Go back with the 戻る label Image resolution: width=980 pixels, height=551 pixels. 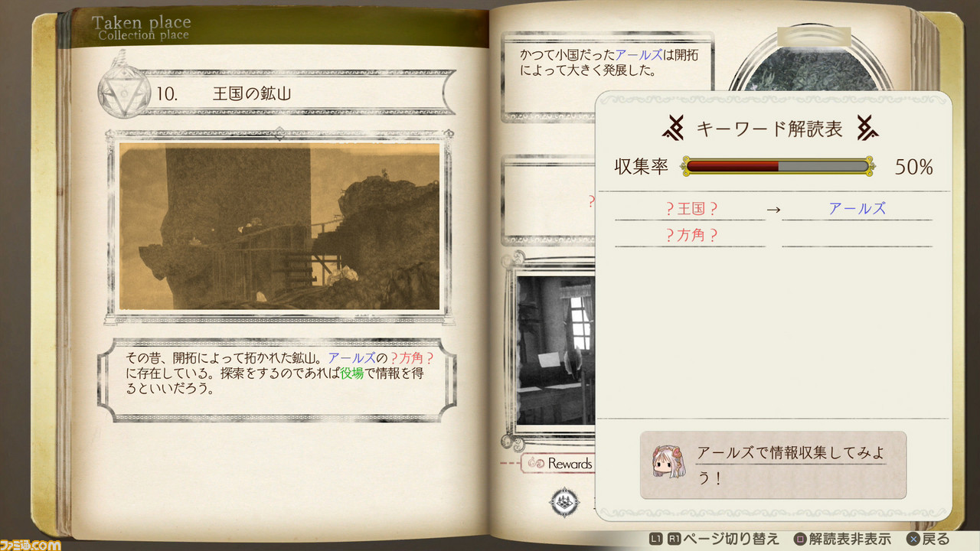tap(936, 540)
